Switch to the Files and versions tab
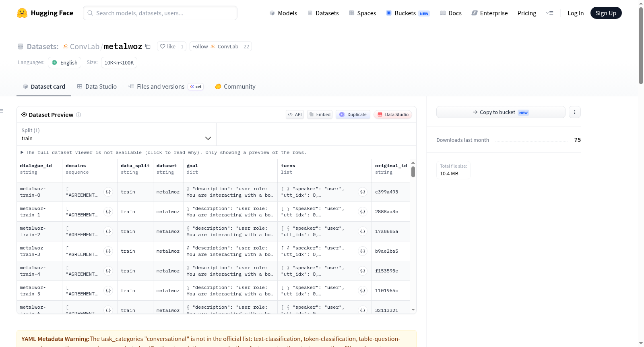This screenshot has width=644, height=347. 165,87
